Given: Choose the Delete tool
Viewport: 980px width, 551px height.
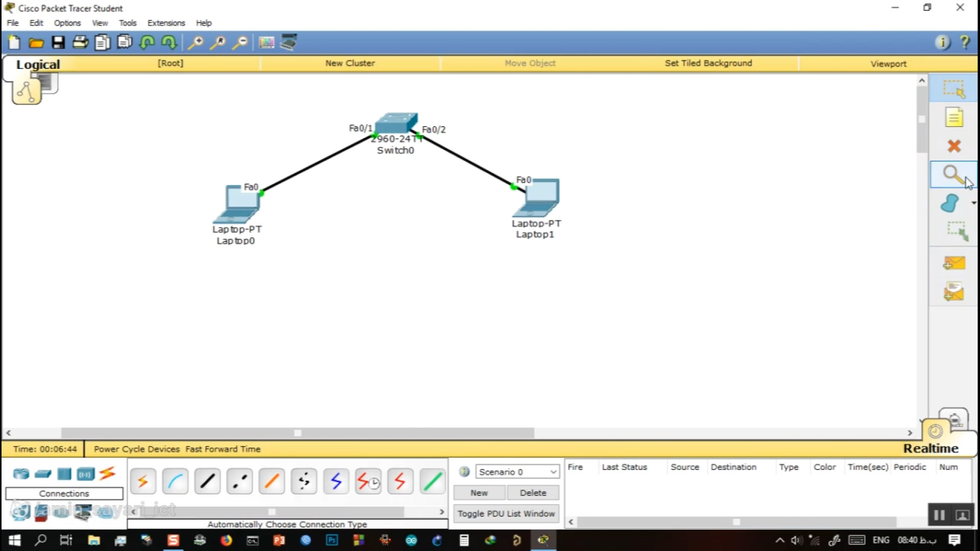Looking at the screenshot, I should (953, 146).
